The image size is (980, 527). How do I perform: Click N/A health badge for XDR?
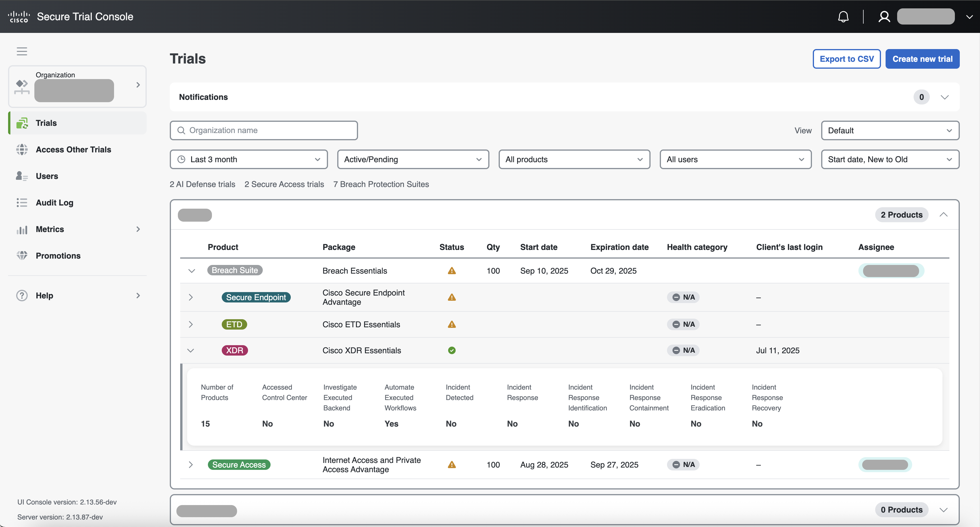click(683, 351)
